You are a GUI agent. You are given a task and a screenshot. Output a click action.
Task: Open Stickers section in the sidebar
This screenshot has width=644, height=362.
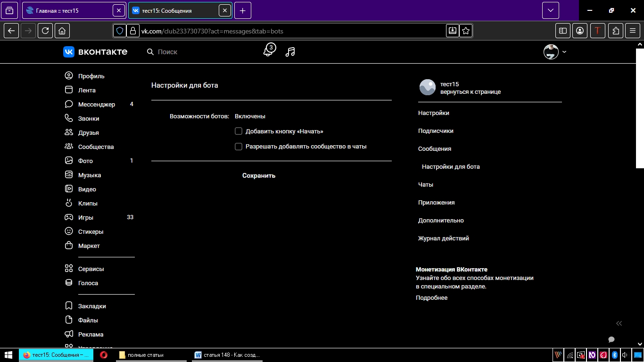point(91,231)
